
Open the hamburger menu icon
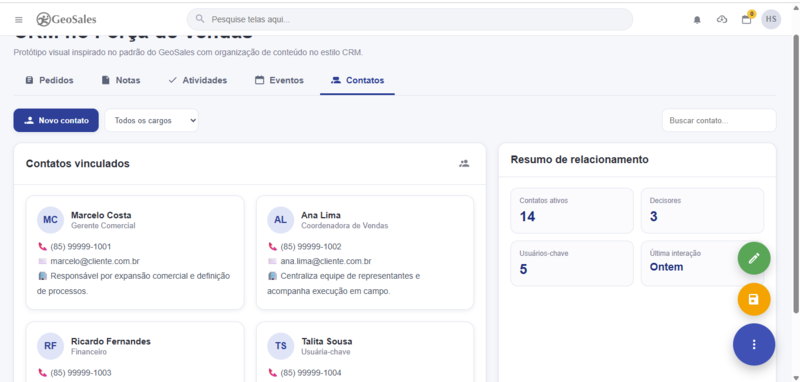pos(19,20)
